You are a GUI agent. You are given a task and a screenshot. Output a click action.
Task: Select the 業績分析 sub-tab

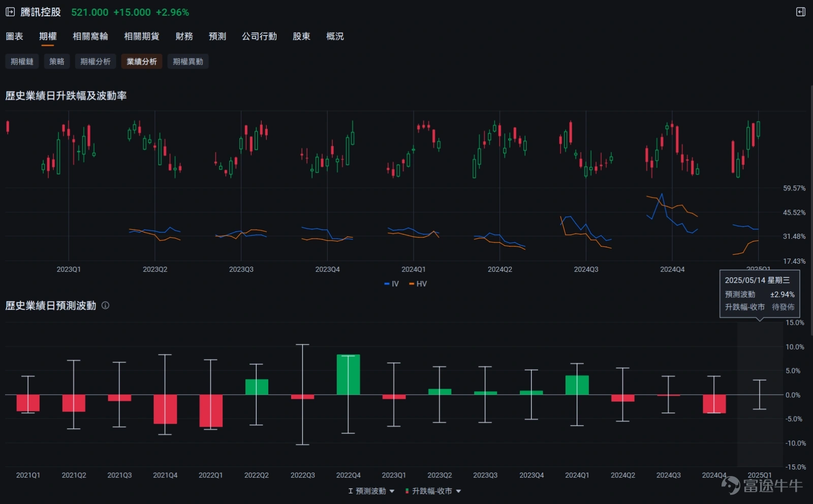click(x=142, y=61)
